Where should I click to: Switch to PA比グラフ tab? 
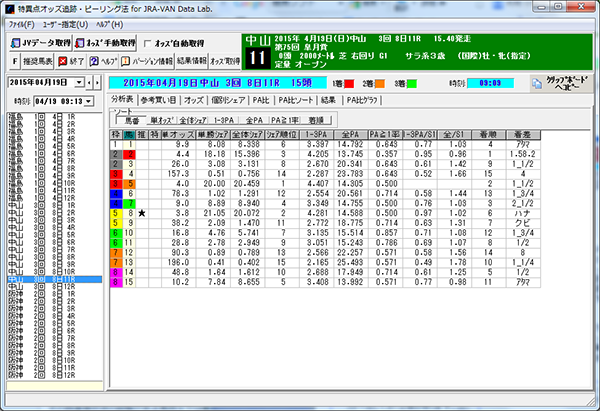click(x=362, y=100)
